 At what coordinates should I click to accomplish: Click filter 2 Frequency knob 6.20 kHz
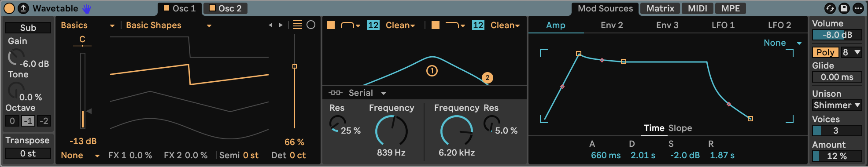(x=457, y=131)
